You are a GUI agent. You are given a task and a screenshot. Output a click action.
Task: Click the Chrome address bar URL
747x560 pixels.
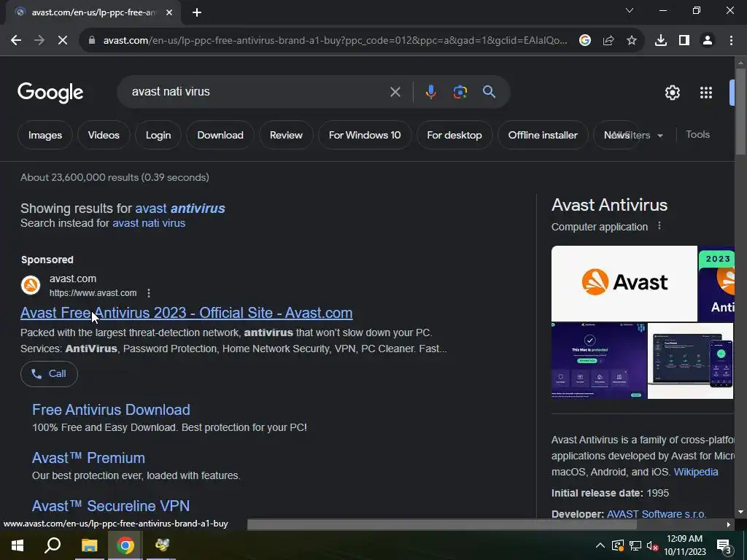pos(335,41)
